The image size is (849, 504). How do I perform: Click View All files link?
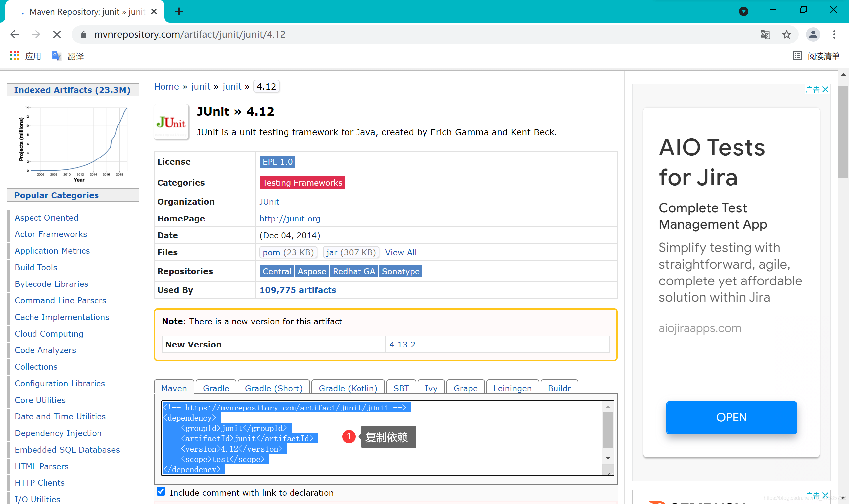(x=401, y=252)
